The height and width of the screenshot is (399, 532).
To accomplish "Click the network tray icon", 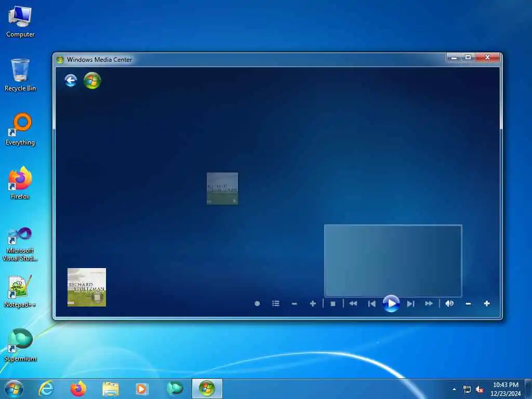I will pos(467,390).
